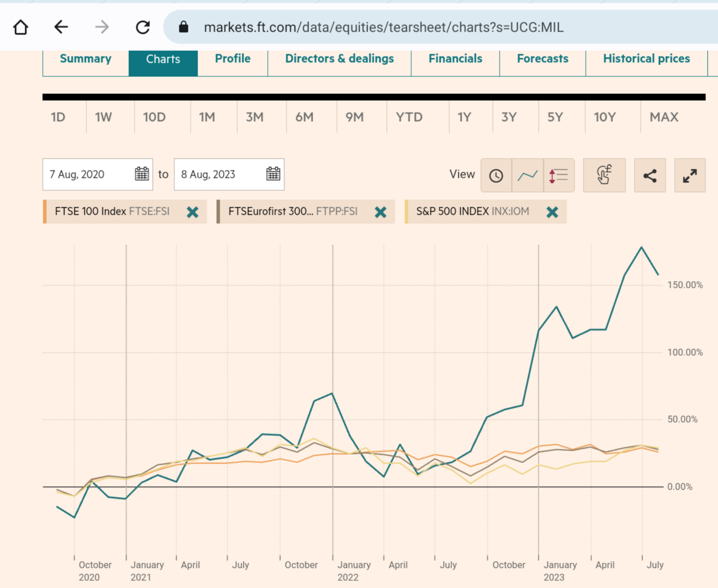
Task: Open the Historical prices tab
Action: [x=646, y=59]
